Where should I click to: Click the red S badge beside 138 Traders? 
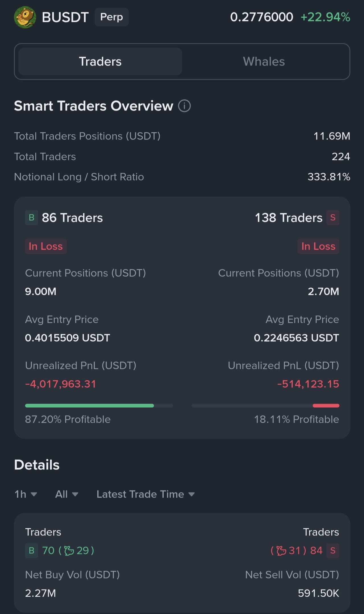pyautogui.click(x=333, y=218)
